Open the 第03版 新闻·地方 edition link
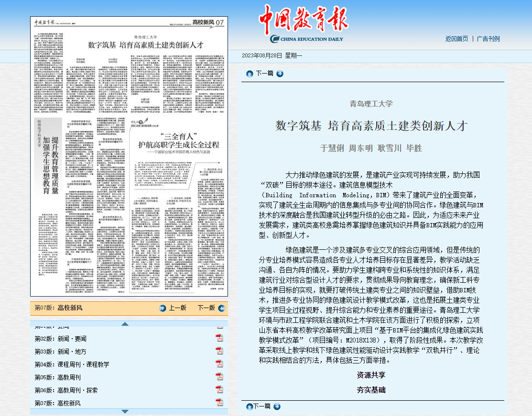The width and height of the screenshot is (532, 416). 60,352
